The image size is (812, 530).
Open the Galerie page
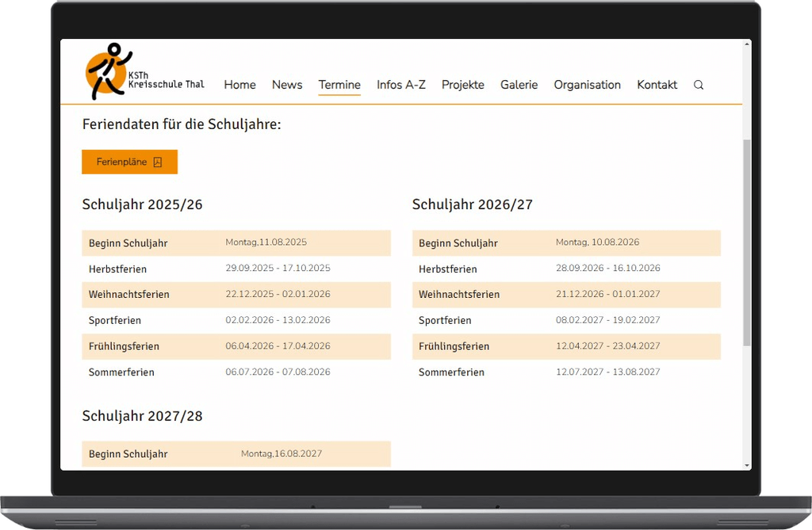[x=519, y=85]
